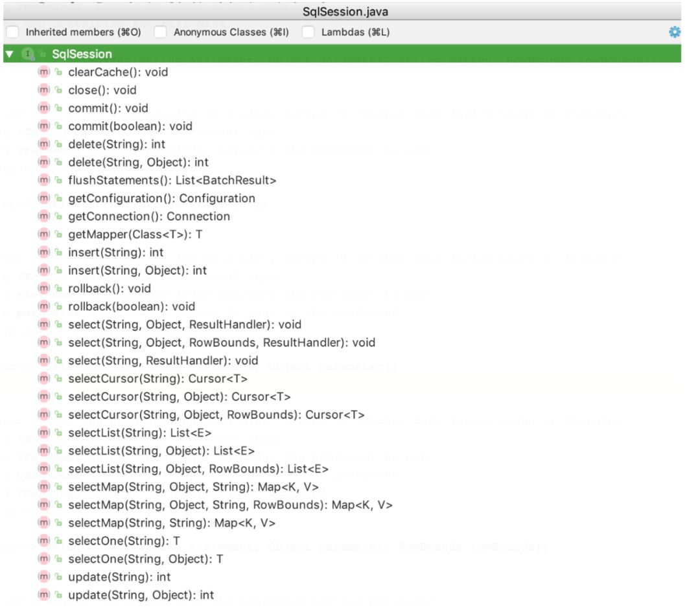The height and width of the screenshot is (614, 700).
Task: Select selectList(String, Object): List<E>
Action: click(x=161, y=450)
